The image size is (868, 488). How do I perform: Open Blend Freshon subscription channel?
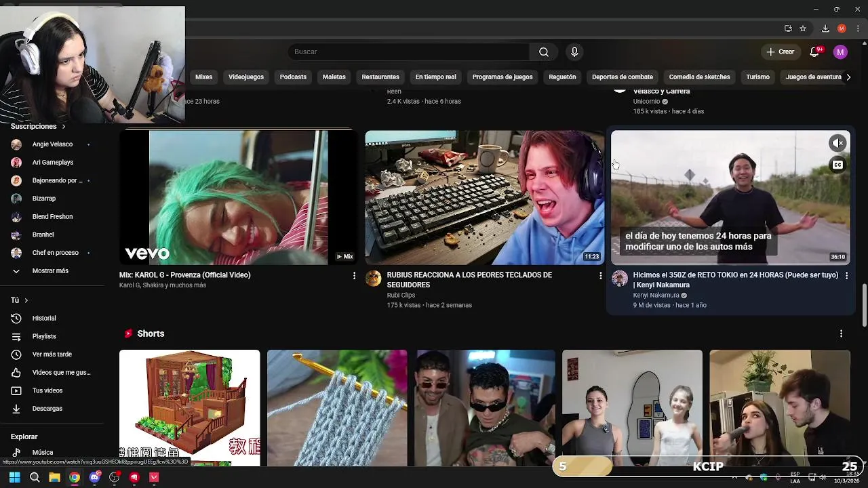(x=52, y=217)
